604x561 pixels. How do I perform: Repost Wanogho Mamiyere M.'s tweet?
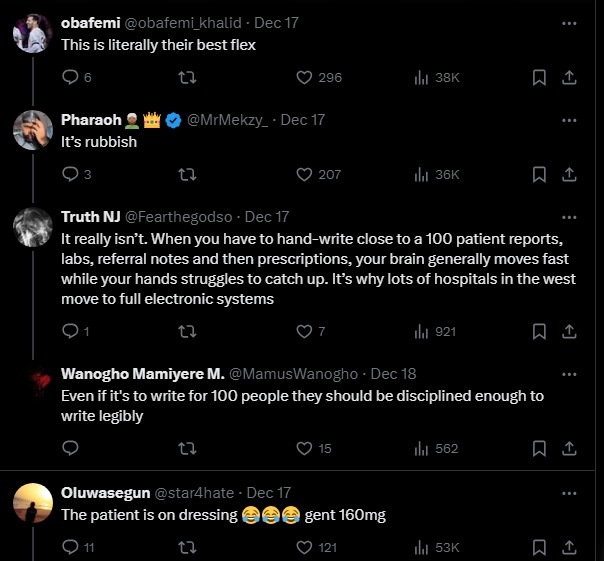click(186, 448)
